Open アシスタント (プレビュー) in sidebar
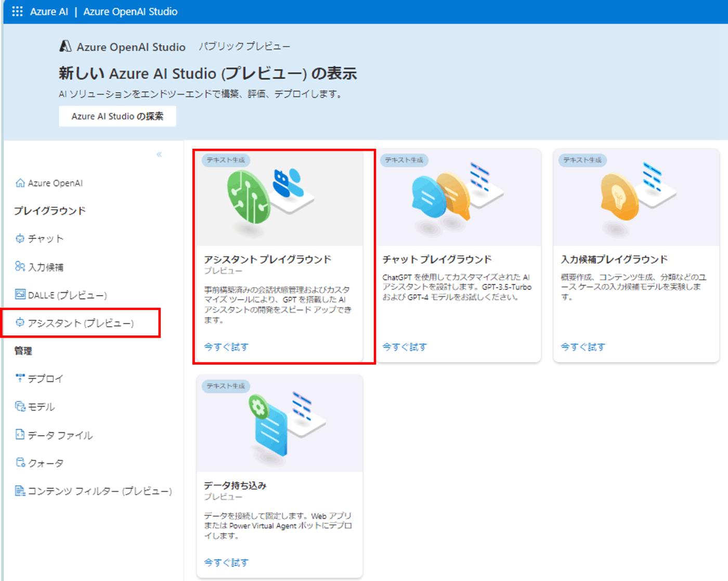The width and height of the screenshot is (728, 581). click(75, 323)
